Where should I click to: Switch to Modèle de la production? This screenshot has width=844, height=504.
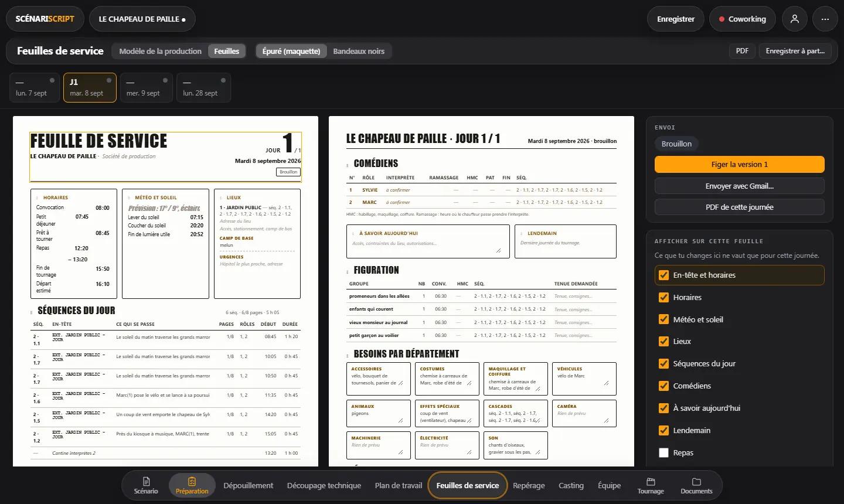coord(160,51)
